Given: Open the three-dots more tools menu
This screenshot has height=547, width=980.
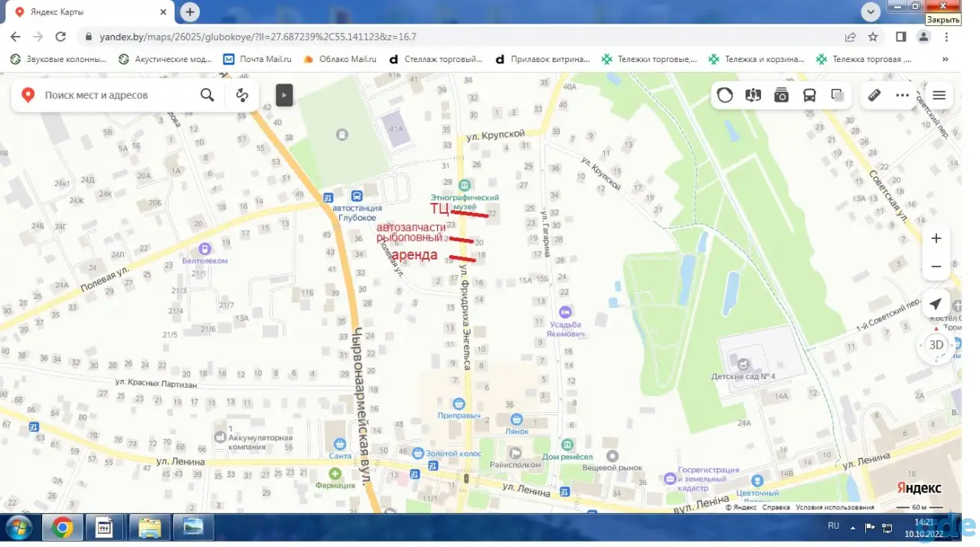Looking at the screenshot, I should pyautogui.click(x=903, y=95).
